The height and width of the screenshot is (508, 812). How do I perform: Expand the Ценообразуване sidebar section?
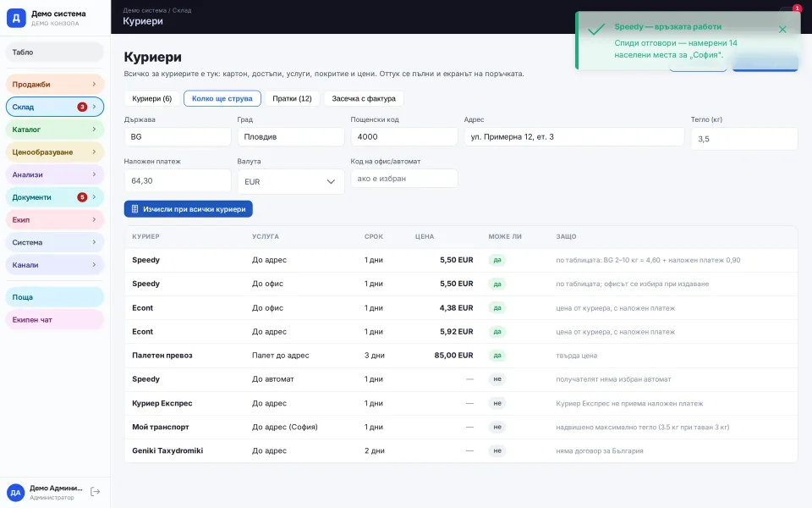point(55,152)
